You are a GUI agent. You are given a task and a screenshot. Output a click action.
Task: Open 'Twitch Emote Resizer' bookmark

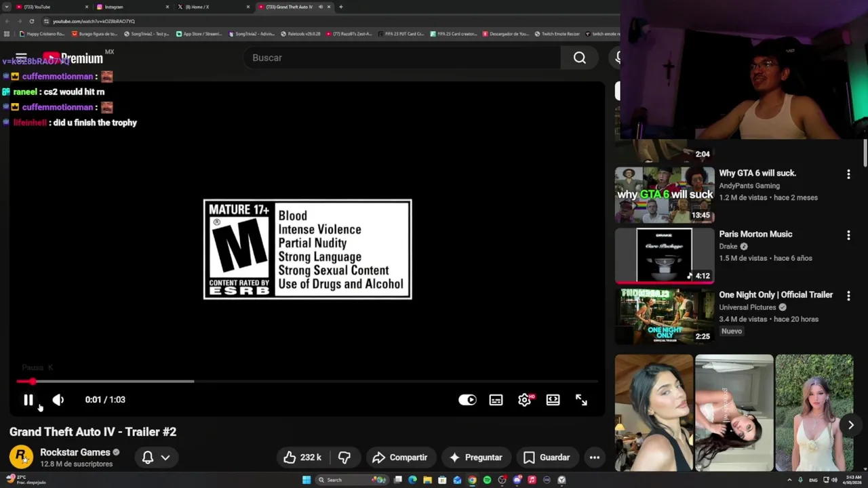pyautogui.click(x=557, y=34)
